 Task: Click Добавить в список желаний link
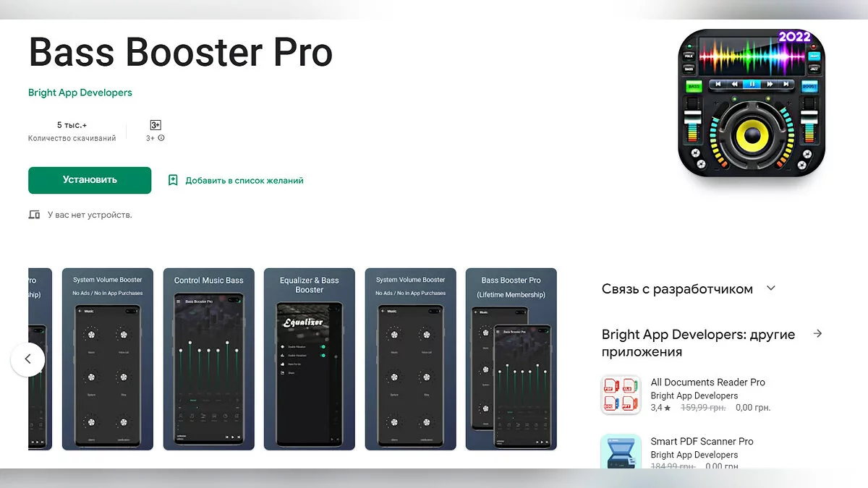(244, 181)
